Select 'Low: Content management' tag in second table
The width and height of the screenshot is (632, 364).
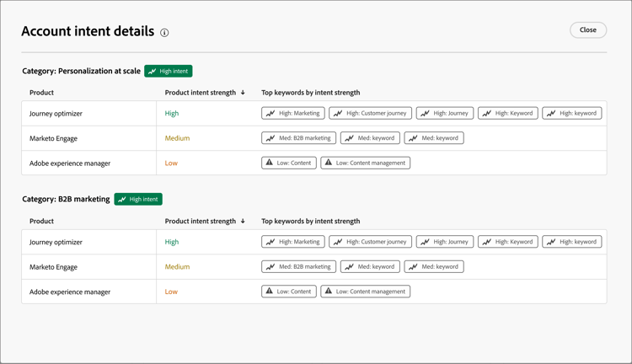point(366,292)
